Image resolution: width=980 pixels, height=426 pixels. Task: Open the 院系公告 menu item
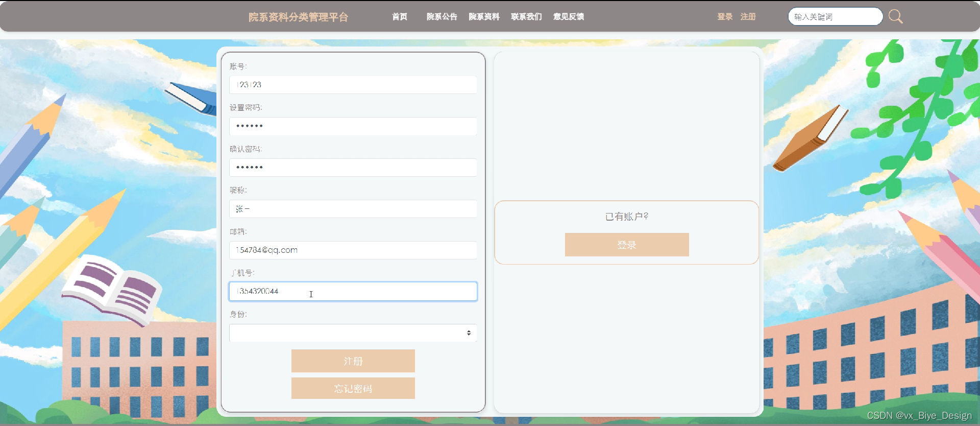click(442, 17)
